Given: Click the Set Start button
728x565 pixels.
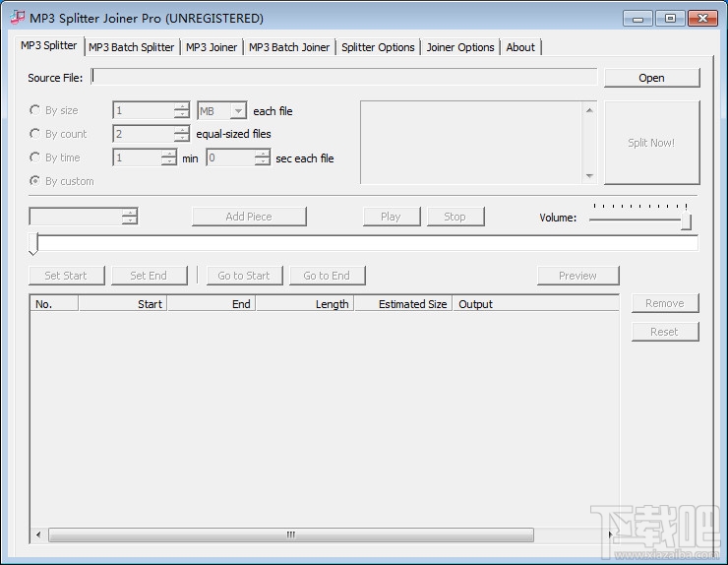Looking at the screenshot, I should (x=66, y=276).
